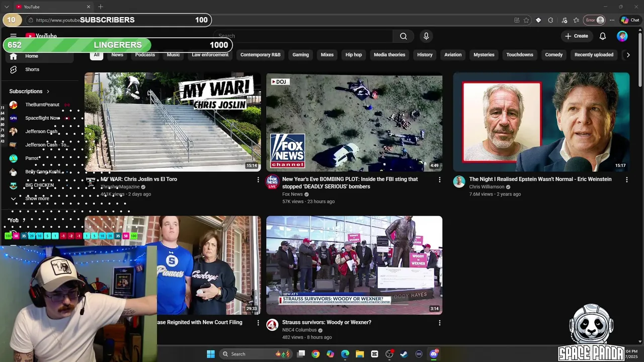This screenshot has height=362, width=644.
Task: Open options menu for Strauss survivors video
Action: coord(440,323)
